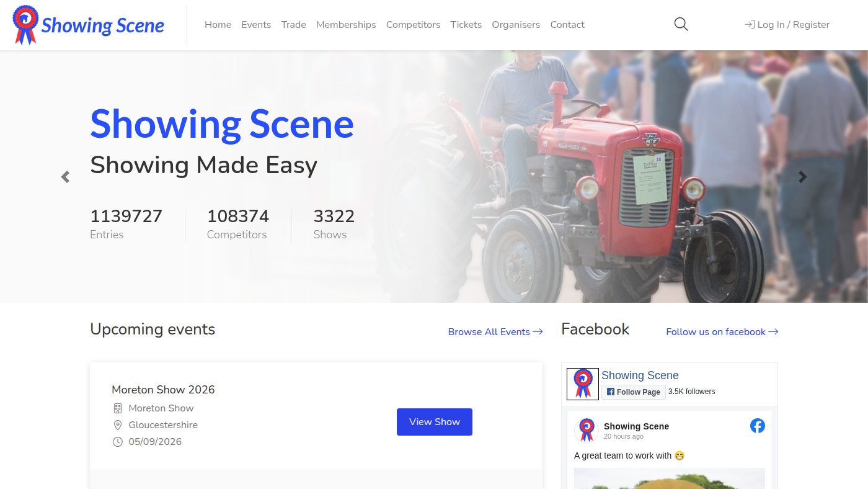Click Showing Scene post author name
Viewport: 868px width, 489px height.
click(636, 426)
